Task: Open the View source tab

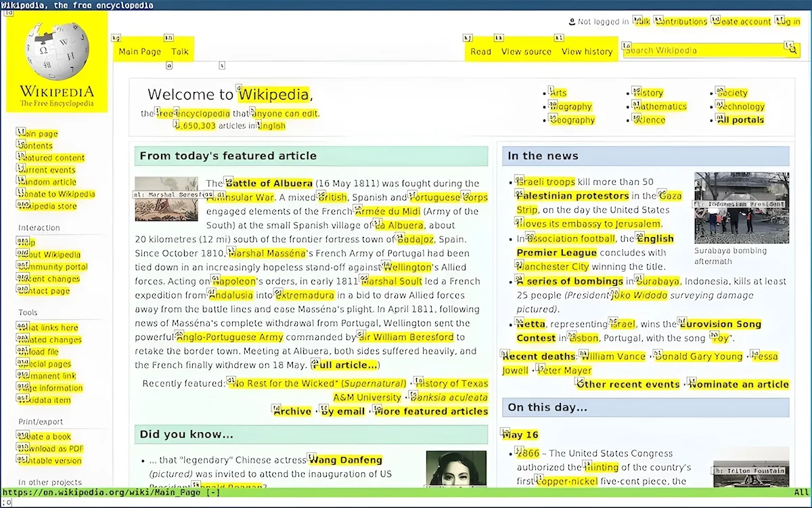Action: click(526, 51)
